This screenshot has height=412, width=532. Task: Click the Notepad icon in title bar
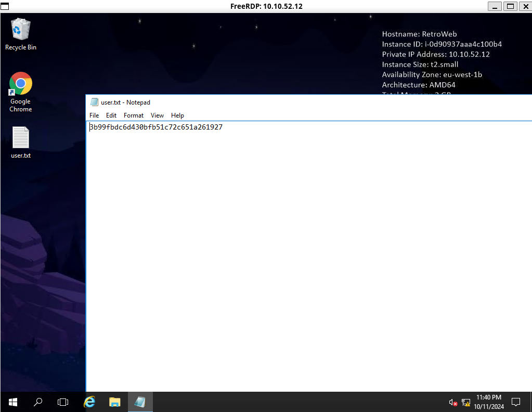pos(94,102)
